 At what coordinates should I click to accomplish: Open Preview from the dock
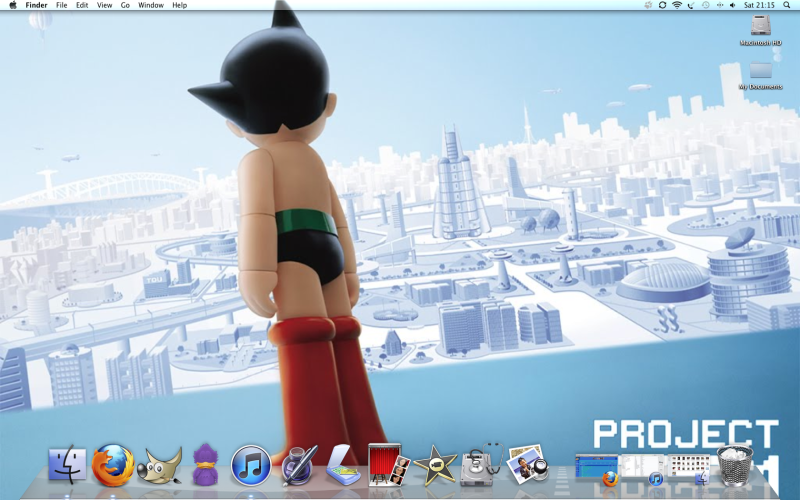click(x=529, y=464)
